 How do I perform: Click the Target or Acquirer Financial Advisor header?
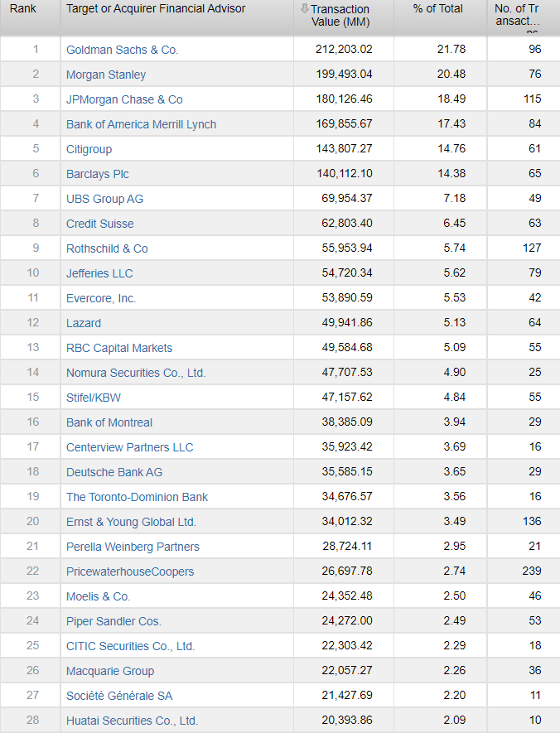click(x=156, y=8)
